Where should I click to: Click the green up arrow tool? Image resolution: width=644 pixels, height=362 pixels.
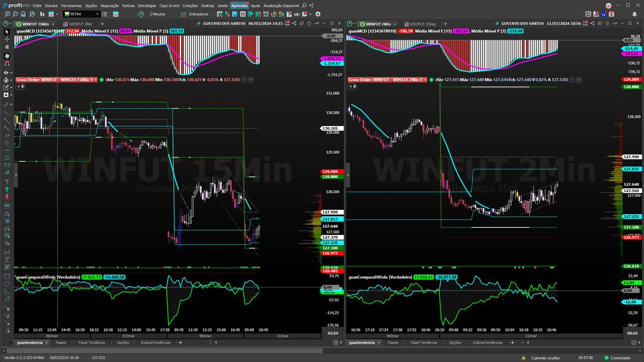pyautogui.click(x=7, y=189)
